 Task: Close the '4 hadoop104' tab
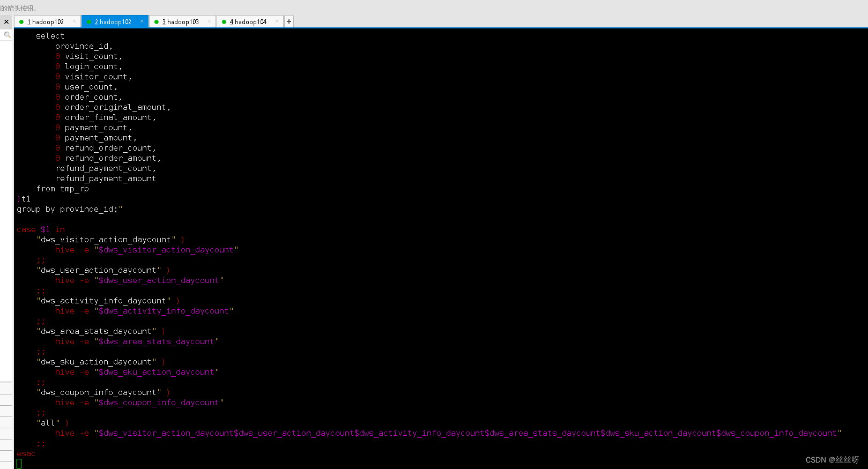(277, 21)
